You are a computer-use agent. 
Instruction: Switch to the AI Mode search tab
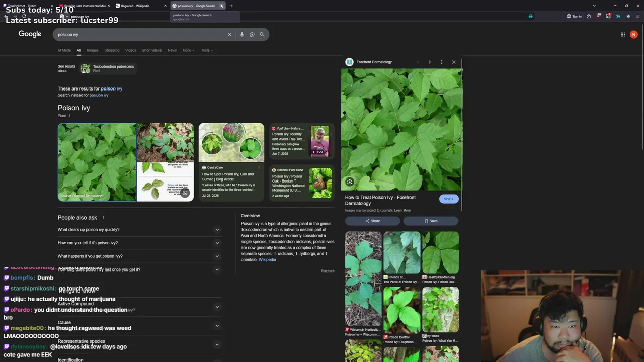coord(64,50)
